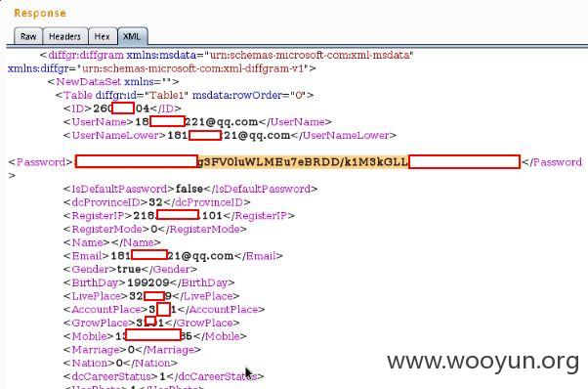Click the UserNameLower element line
Viewport: 588px width, 389px height.
click(230, 135)
